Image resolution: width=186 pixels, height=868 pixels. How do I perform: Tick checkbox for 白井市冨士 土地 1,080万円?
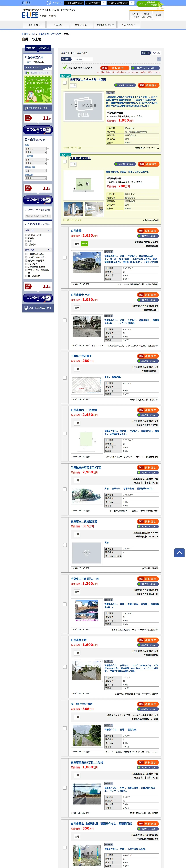point(65,320)
